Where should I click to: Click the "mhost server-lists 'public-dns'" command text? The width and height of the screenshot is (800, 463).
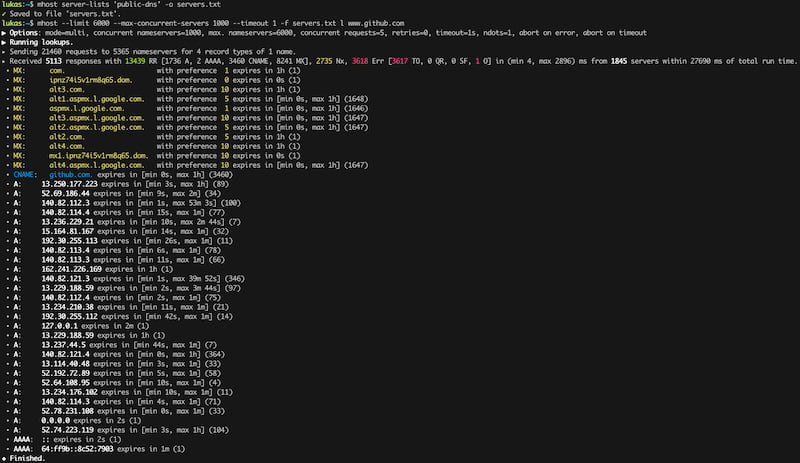pyautogui.click(x=99, y=4)
